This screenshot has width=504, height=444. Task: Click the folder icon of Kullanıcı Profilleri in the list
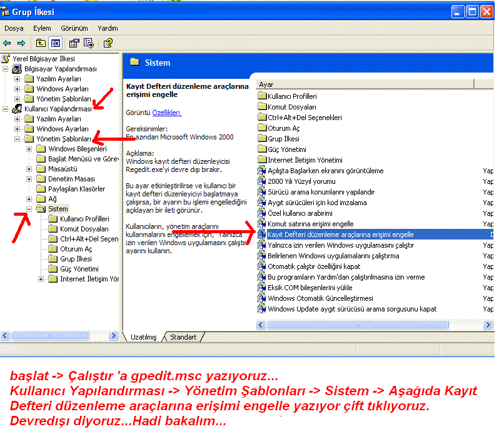(x=262, y=96)
